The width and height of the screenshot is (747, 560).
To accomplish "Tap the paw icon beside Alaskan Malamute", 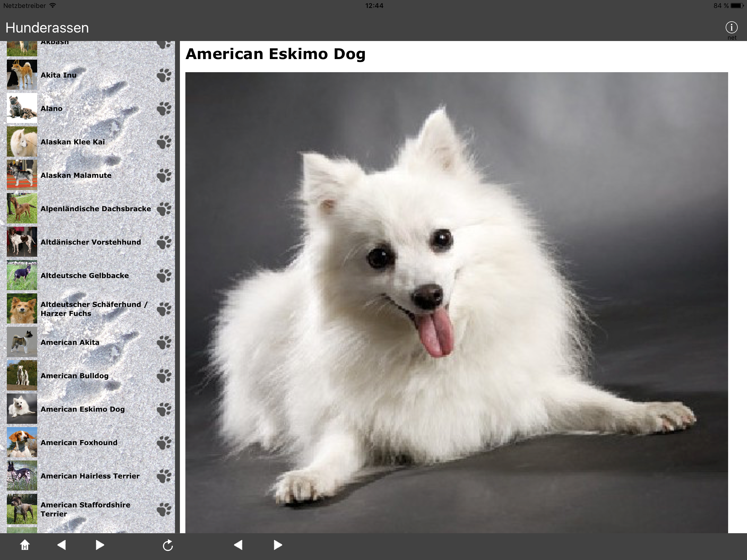I will click(164, 176).
